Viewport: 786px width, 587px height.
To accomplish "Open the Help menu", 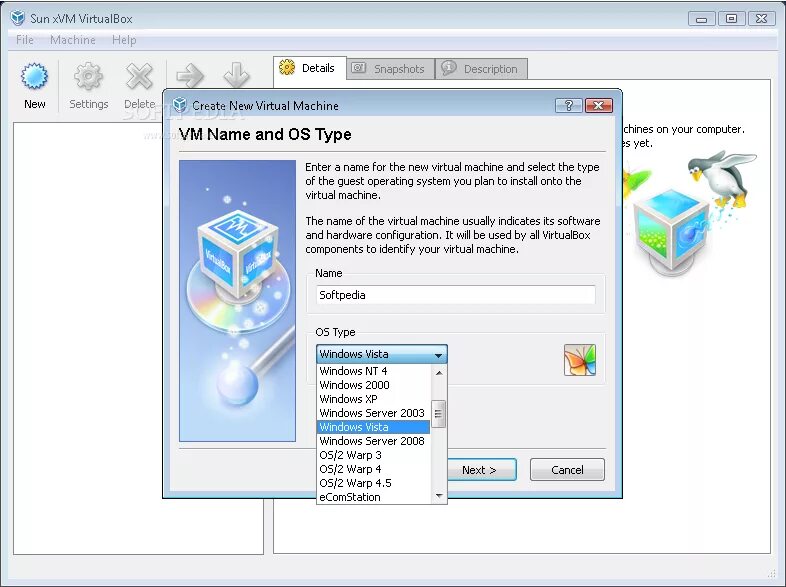I will (124, 40).
